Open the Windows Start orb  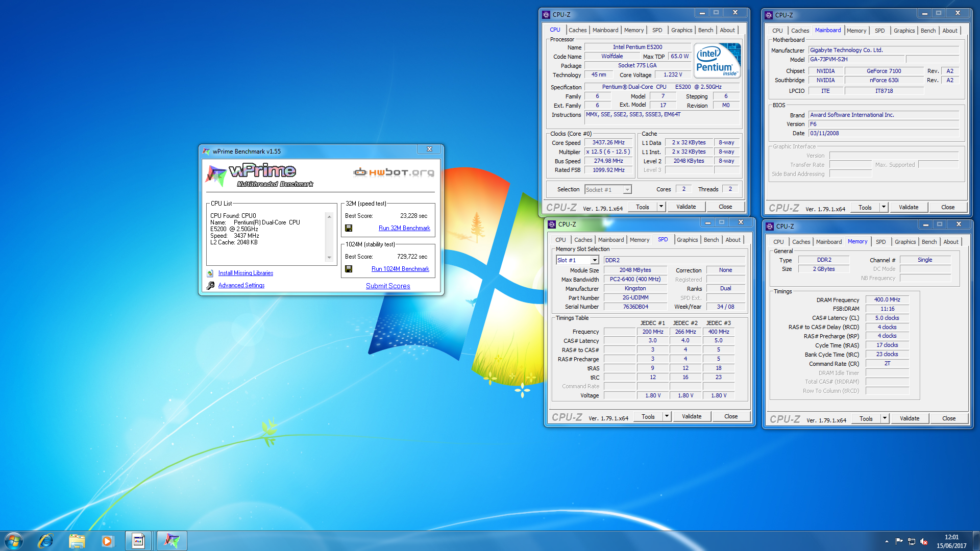[14, 541]
